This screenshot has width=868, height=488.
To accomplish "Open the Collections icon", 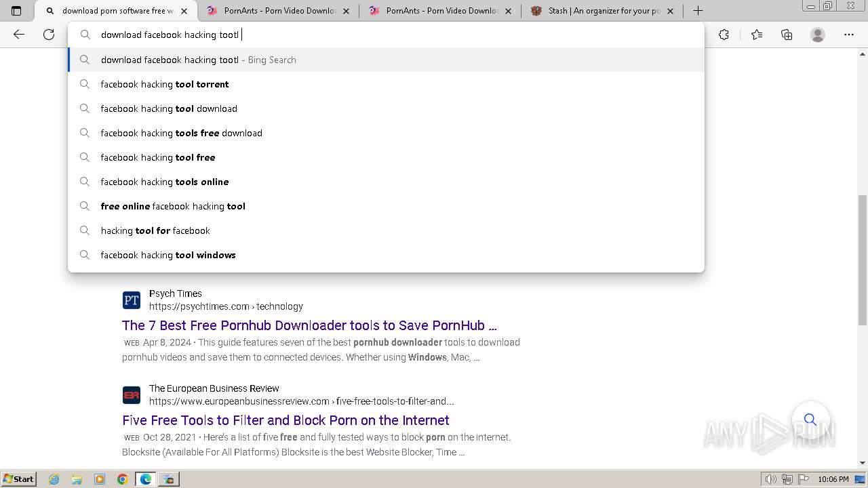I will [x=787, y=35].
